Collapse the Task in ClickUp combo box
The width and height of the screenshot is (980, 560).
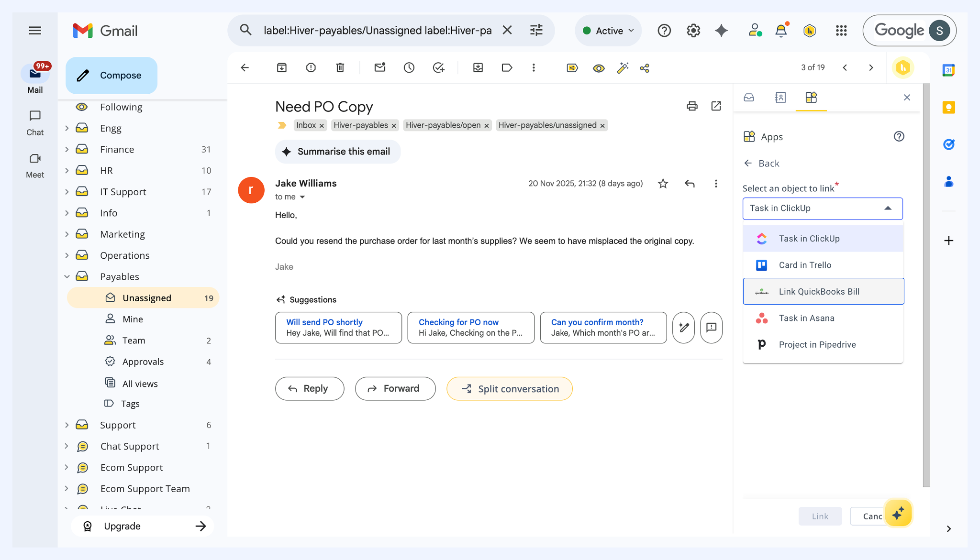(823, 209)
